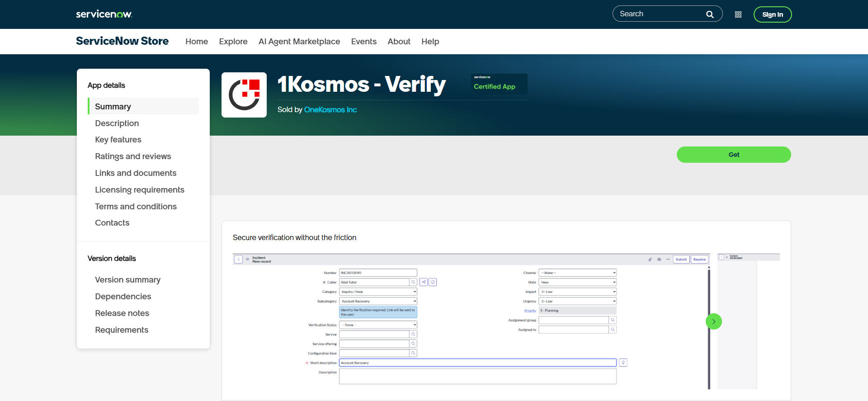
Task: Open Version summary section
Action: pyautogui.click(x=127, y=280)
